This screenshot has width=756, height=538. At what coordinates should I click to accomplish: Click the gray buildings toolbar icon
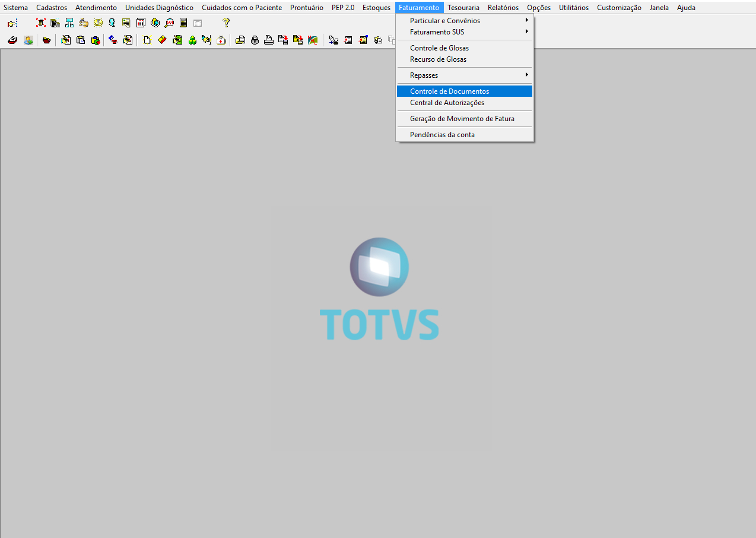[x=55, y=23]
